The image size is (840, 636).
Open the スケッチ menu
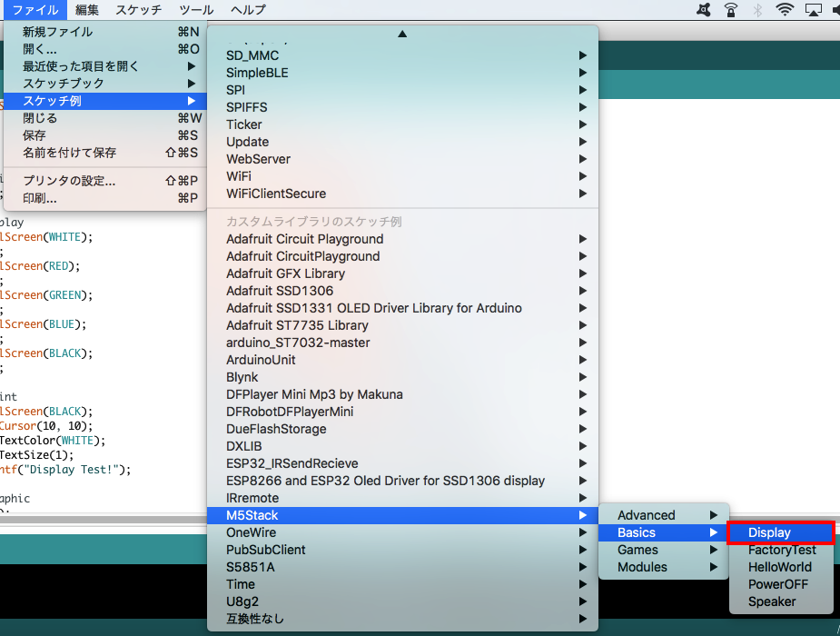point(138,10)
